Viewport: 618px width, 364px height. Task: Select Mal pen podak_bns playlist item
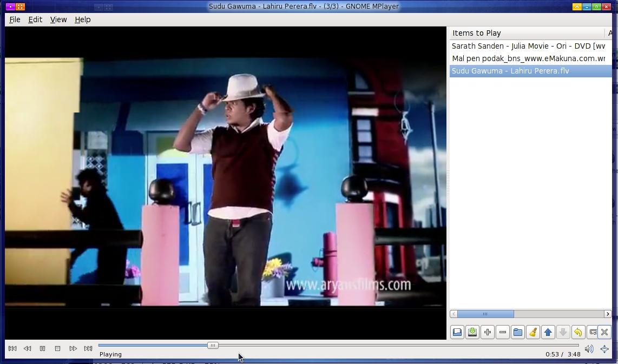pos(530,58)
